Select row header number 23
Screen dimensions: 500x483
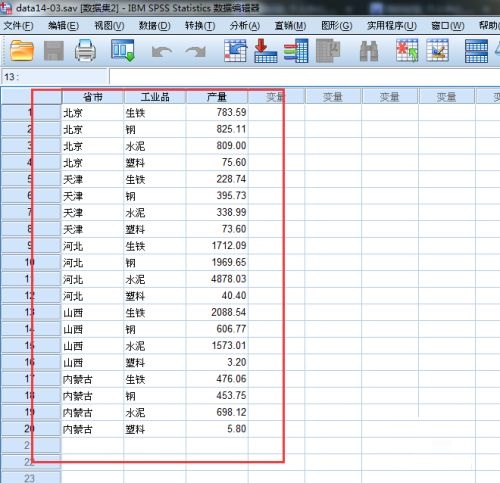tap(31, 478)
